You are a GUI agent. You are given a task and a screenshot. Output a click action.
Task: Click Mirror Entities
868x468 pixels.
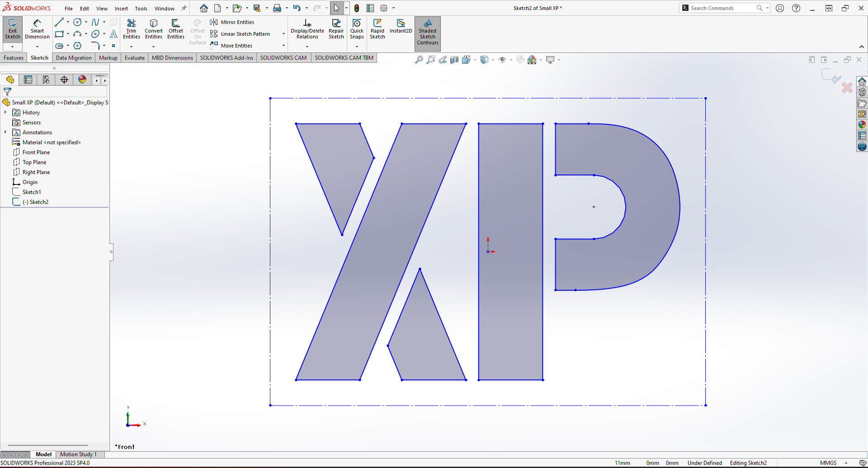tap(232, 22)
